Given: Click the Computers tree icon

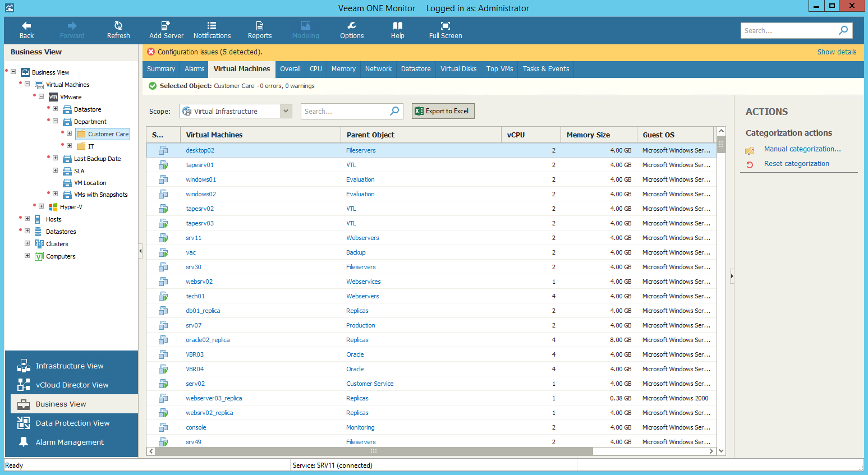Looking at the screenshot, I should pos(39,256).
